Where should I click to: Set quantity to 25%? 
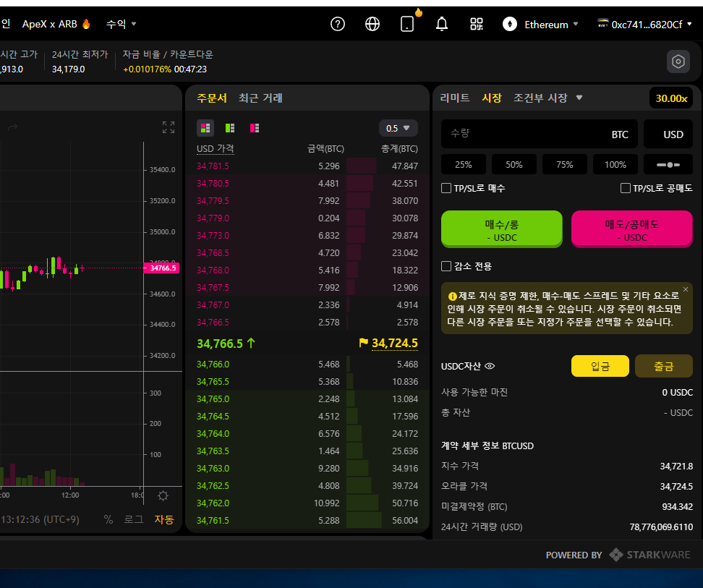463,164
